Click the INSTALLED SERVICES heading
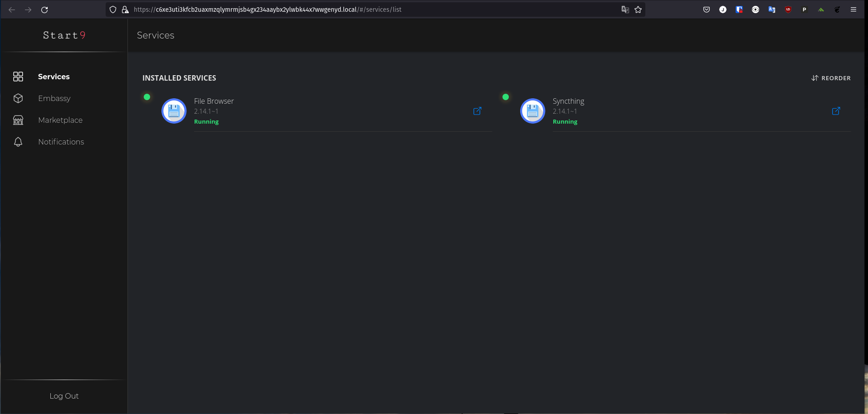 tap(179, 78)
